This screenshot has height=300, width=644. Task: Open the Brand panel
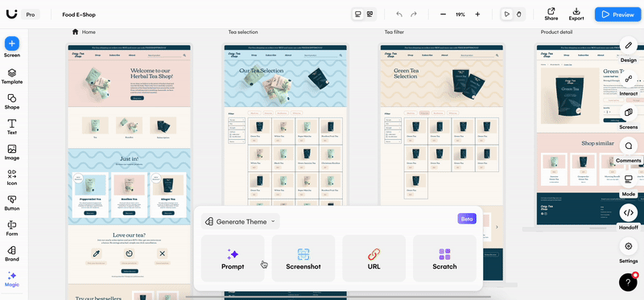[x=12, y=253]
